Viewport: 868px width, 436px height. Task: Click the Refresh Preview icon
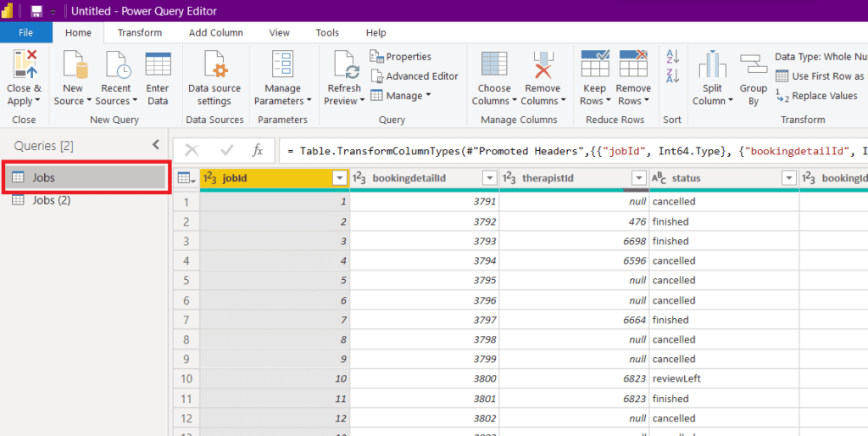coord(346,67)
